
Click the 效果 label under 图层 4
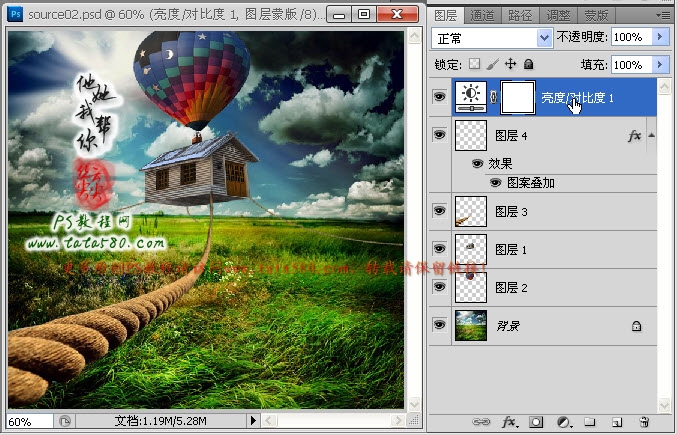500,164
